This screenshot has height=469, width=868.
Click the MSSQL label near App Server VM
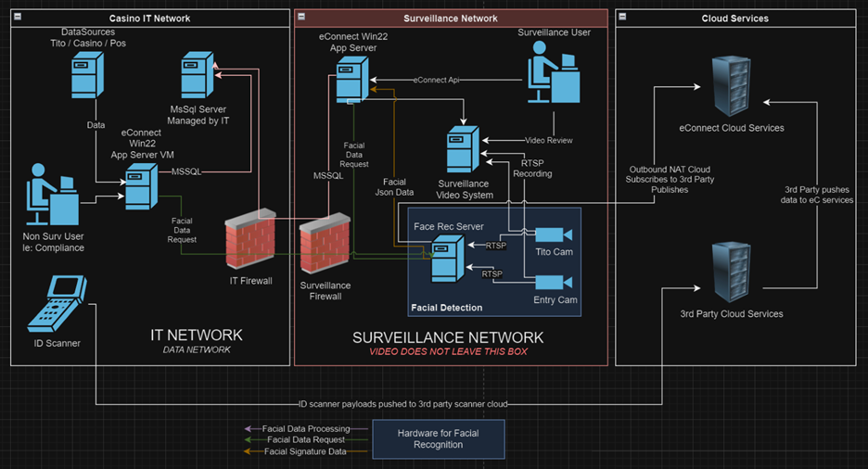(x=186, y=172)
